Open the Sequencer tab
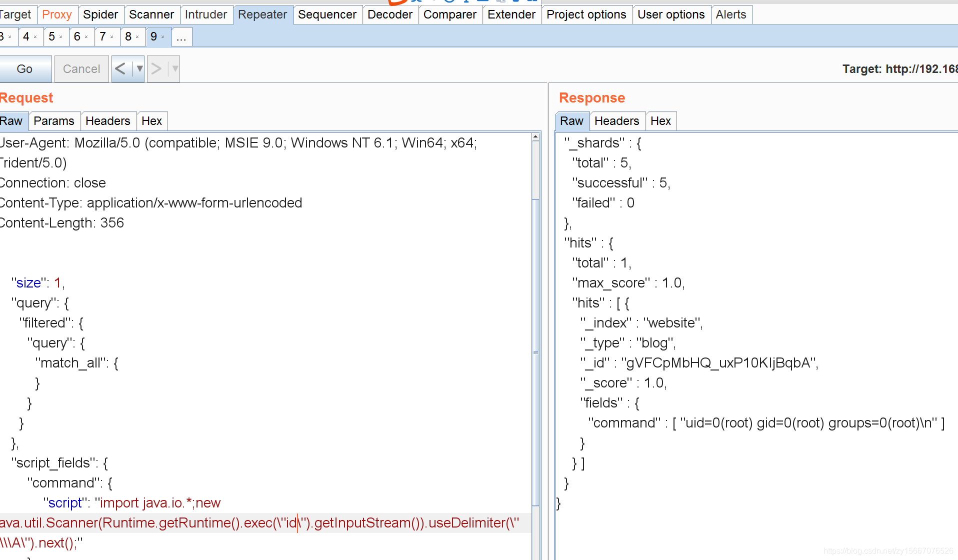958x560 pixels. [327, 14]
